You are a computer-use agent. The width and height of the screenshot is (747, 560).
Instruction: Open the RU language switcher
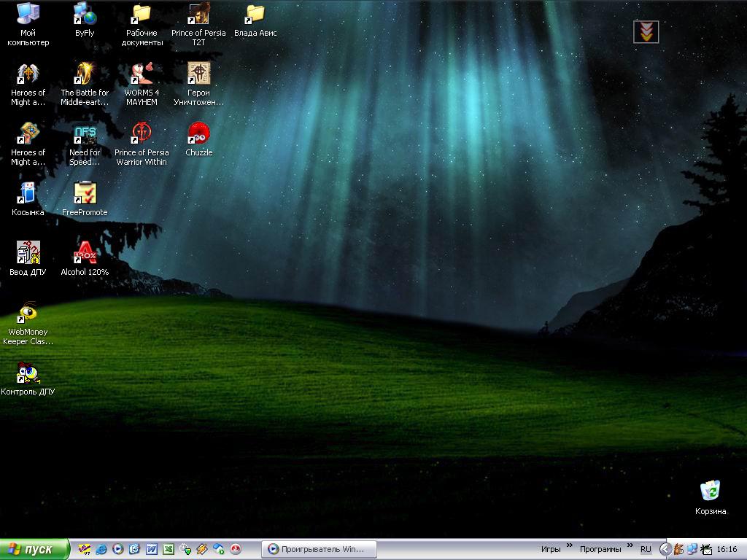click(x=646, y=549)
